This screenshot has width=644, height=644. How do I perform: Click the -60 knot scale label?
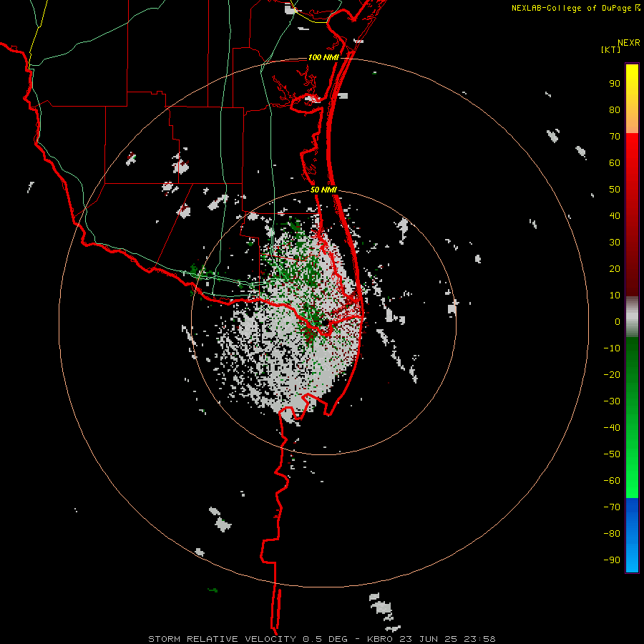(x=612, y=481)
